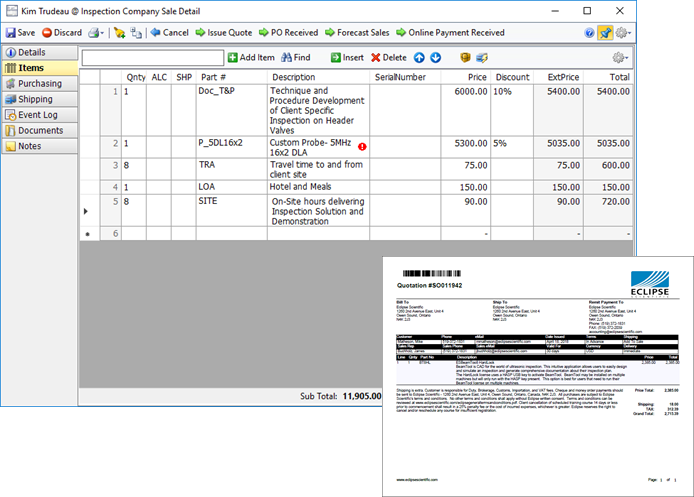Click the Description column header
This screenshot has width=694, height=497.
click(x=318, y=77)
